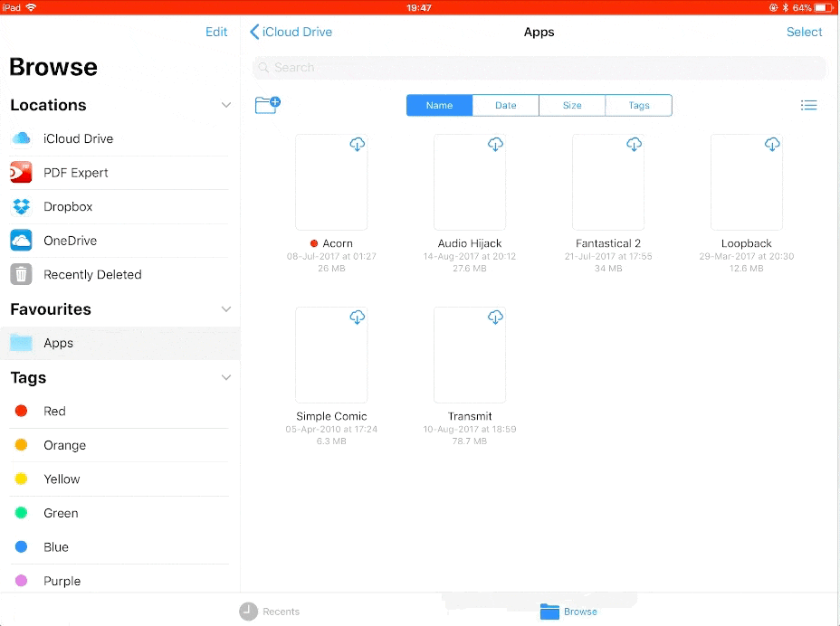Open the Dropbox icon in Locations
Image resolution: width=840 pixels, height=626 pixels.
(22, 206)
